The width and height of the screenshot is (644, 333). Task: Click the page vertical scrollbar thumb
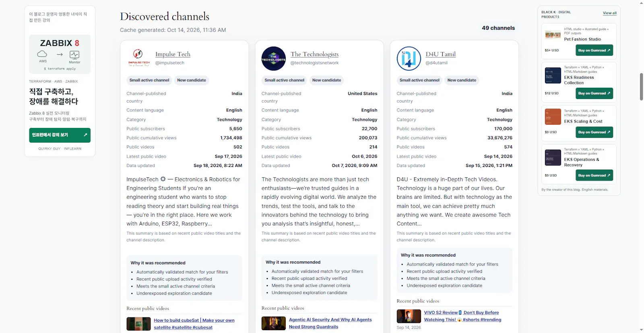coord(641,87)
